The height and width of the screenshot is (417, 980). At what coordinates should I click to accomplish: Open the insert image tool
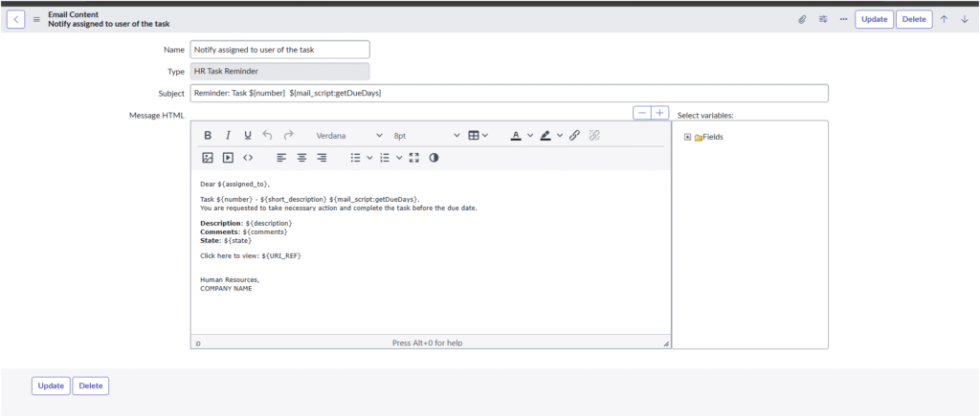point(208,158)
